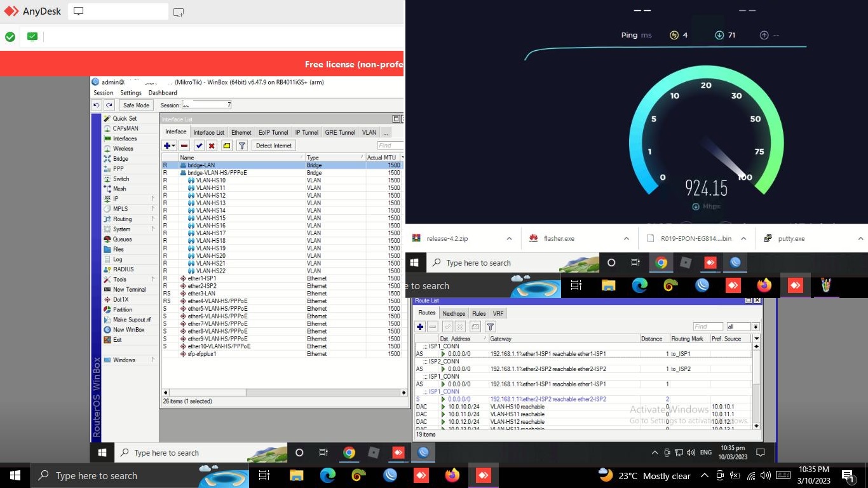Launch New Terminal from WinBox sidebar

click(129, 289)
